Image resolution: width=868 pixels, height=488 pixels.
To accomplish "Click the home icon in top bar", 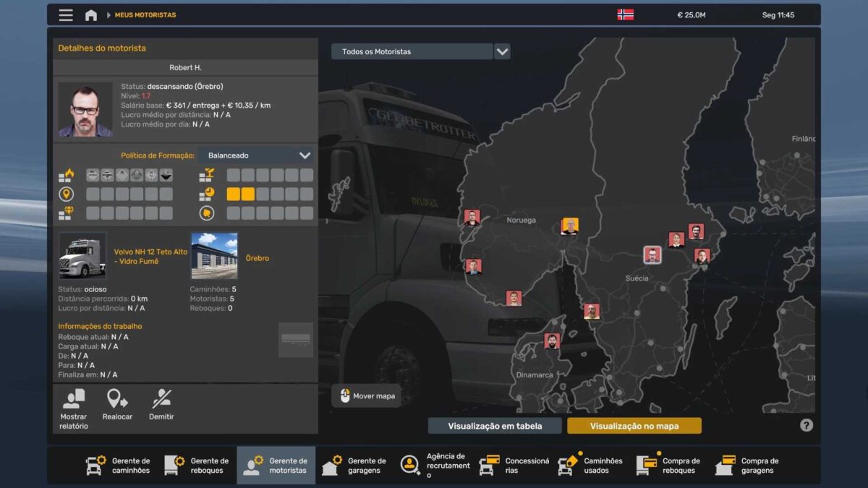I will (90, 15).
